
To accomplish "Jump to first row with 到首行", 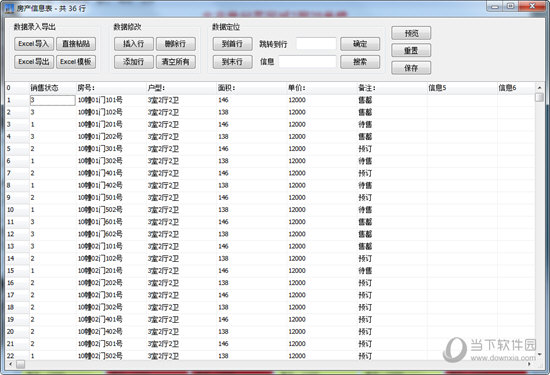I will pyautogui.click(x=233, y=44).
